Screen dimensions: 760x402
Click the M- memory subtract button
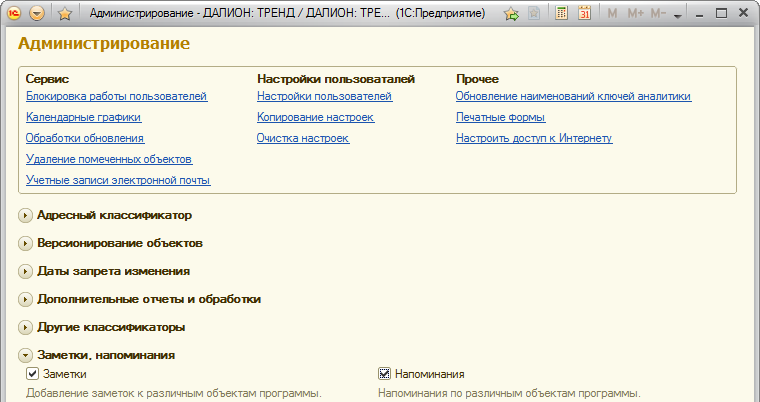[x=658, y=14]
